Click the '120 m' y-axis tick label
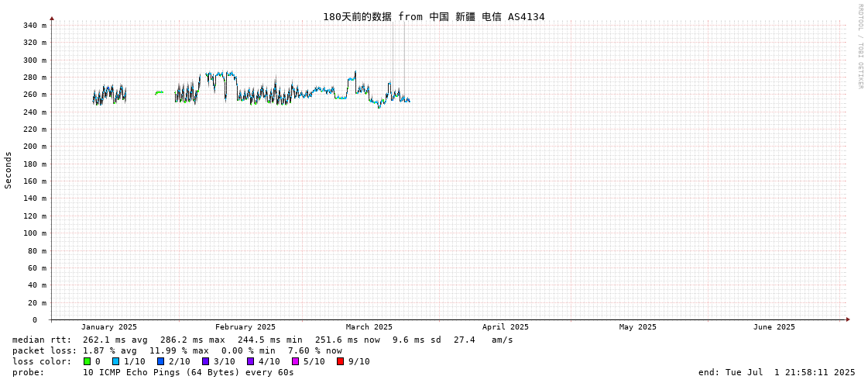868x383 pixels. coord(35,216)
